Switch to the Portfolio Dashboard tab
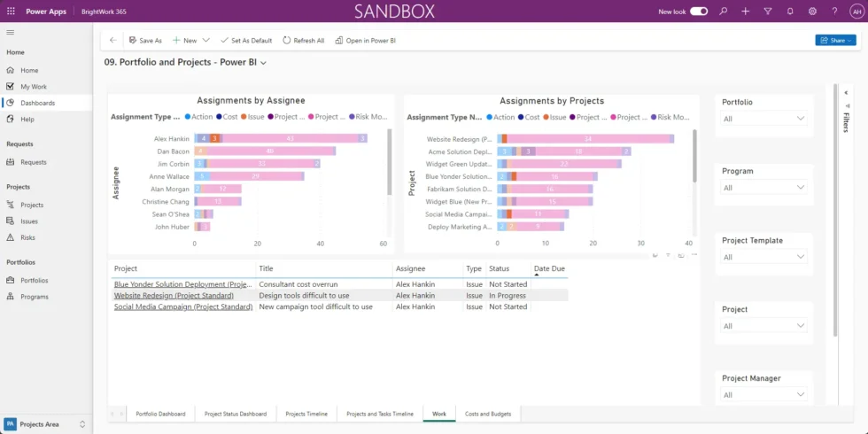This screenshot has height=434, width=868. coord(160,414)
